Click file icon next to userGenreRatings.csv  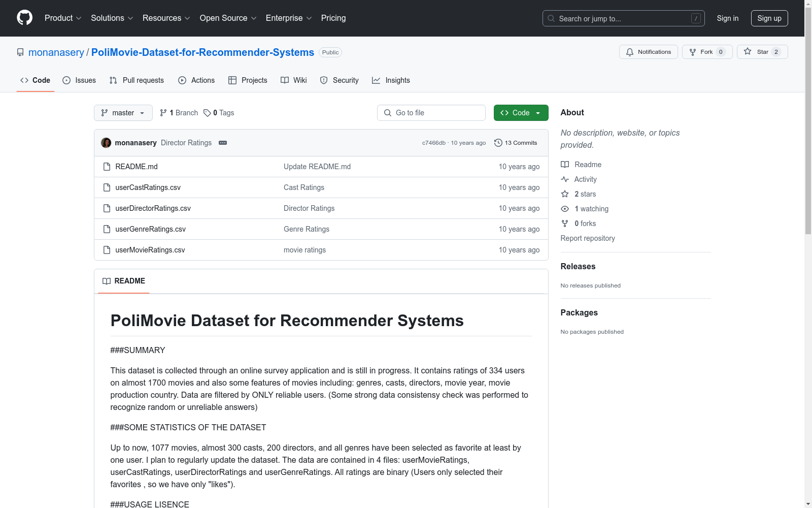pos(107,229)
